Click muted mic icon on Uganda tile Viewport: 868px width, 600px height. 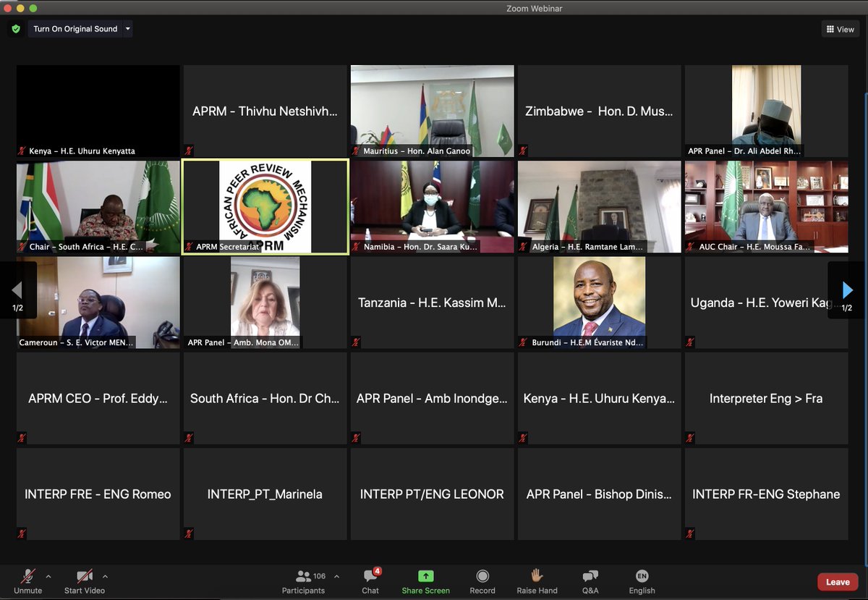tap(691, 342)
